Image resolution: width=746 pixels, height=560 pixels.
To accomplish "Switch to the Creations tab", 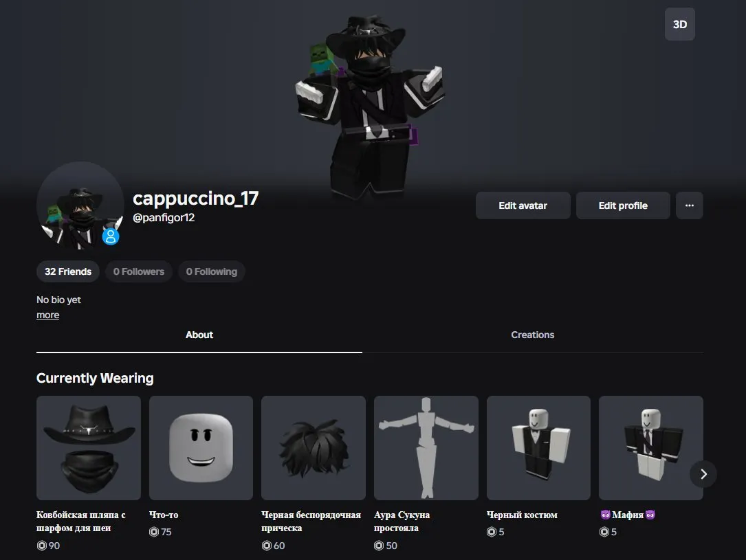I will pos(532,335).
